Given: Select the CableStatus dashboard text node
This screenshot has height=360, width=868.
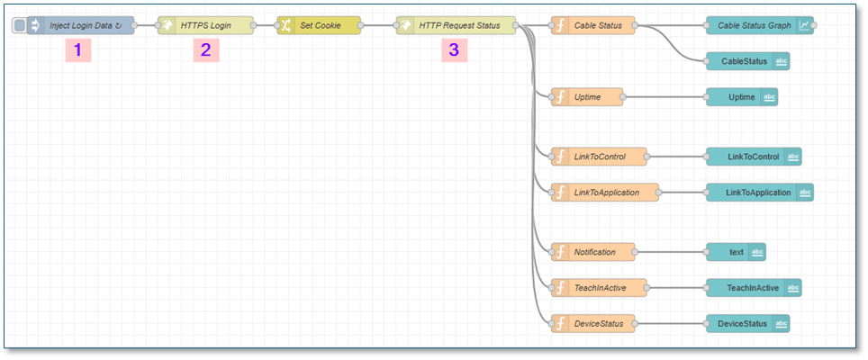Looking at the screenshot, I should point(748,61).
